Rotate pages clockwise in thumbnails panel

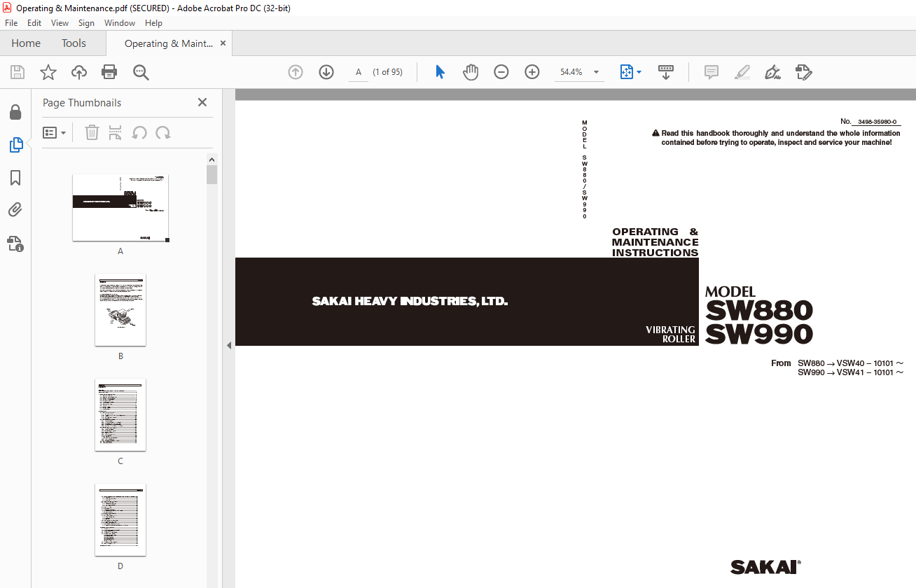[163, 132]
